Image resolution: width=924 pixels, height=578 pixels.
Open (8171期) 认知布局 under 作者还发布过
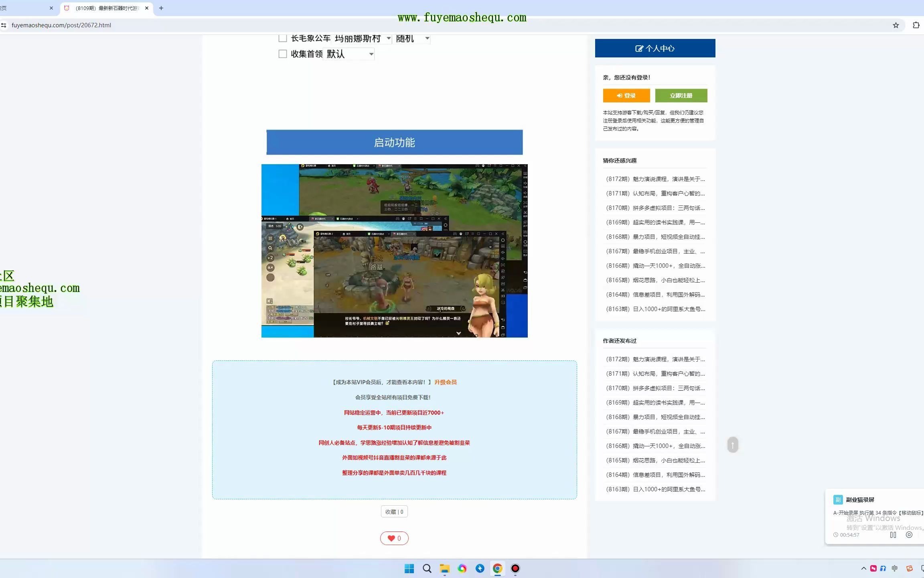(655, 374)
